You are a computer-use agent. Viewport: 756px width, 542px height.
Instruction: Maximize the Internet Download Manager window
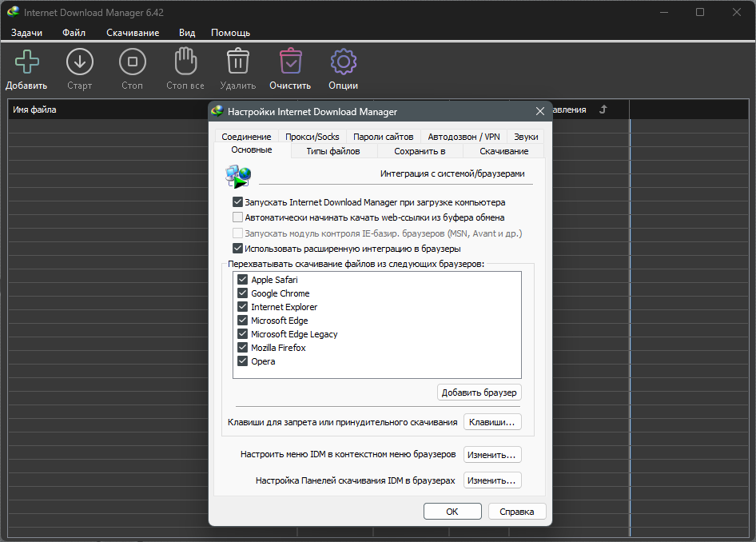(700, 12)
